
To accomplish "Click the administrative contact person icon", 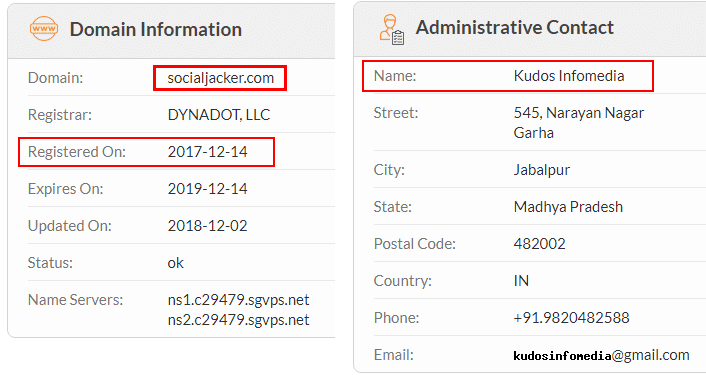I will [392, 29].
